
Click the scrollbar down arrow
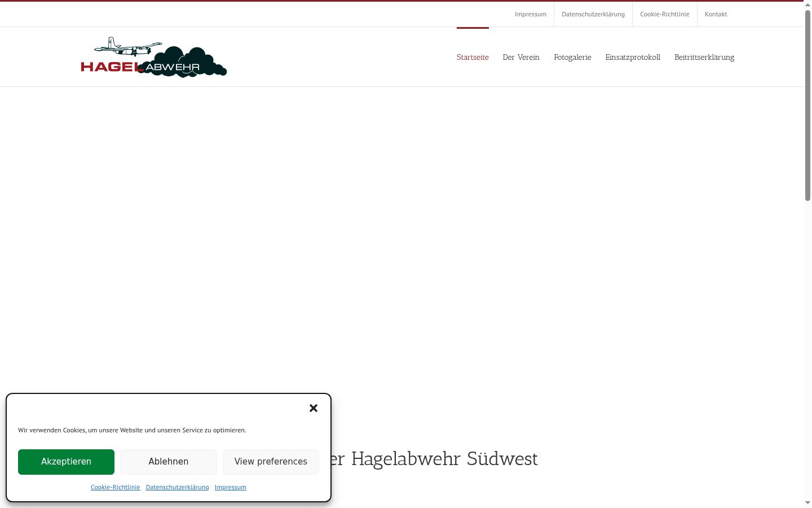click(807, 502)
